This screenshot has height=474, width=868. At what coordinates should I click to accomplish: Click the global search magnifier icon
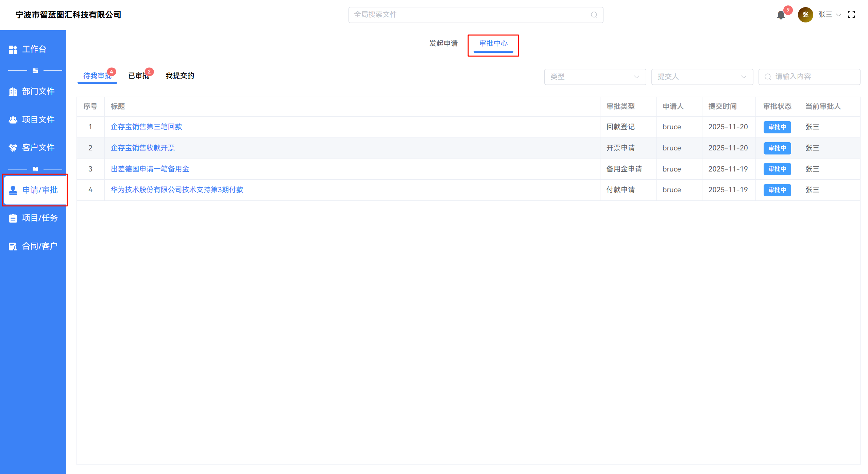[x=594, y=15]
